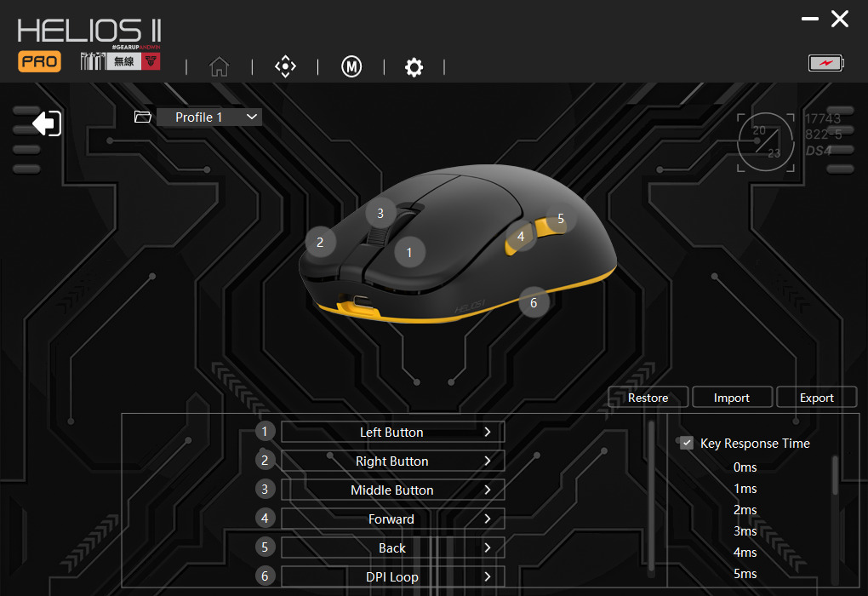Open the Macro (M) page icon
This screenshot has width=868, height=596.
click(351, 66)
